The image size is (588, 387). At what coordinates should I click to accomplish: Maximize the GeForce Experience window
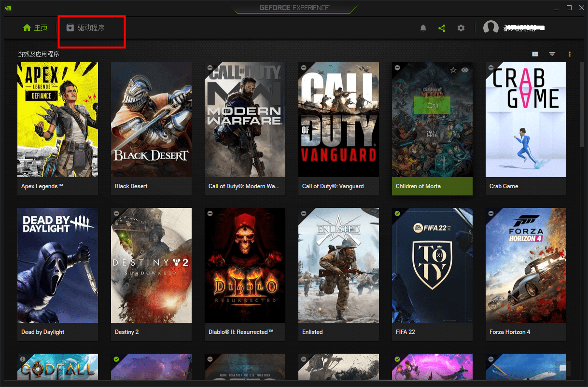pyautogui.click(x=569, y=8)
